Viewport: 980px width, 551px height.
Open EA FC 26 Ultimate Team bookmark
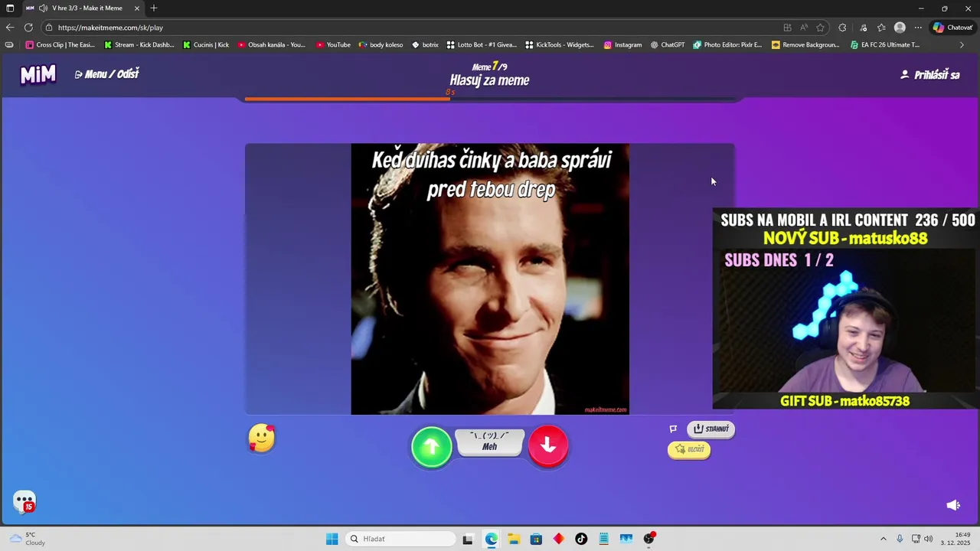(885, 45)
